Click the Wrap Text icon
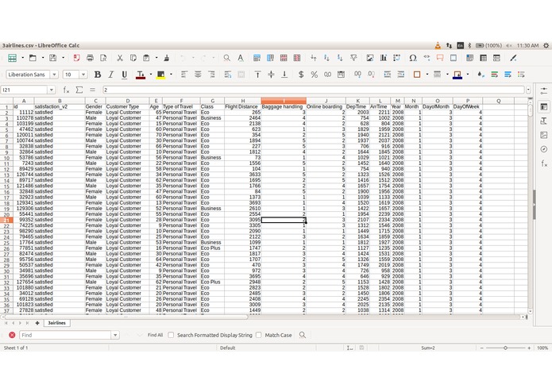The width and height of the screenshot is (552, 392). (228, 75)
